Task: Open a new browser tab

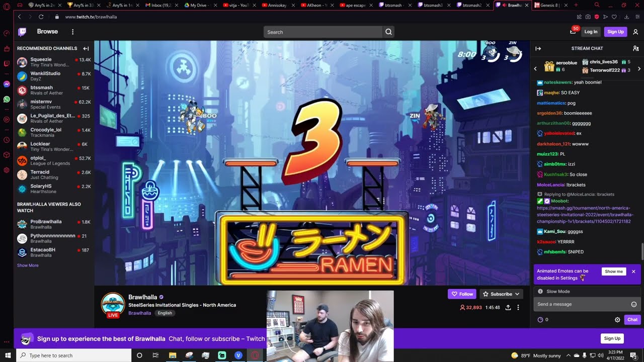Action: coord(576,5)
